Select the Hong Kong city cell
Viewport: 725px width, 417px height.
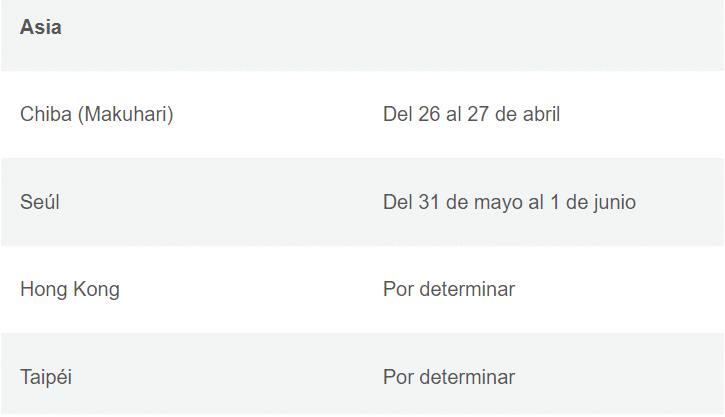click(x=70, y=289)
